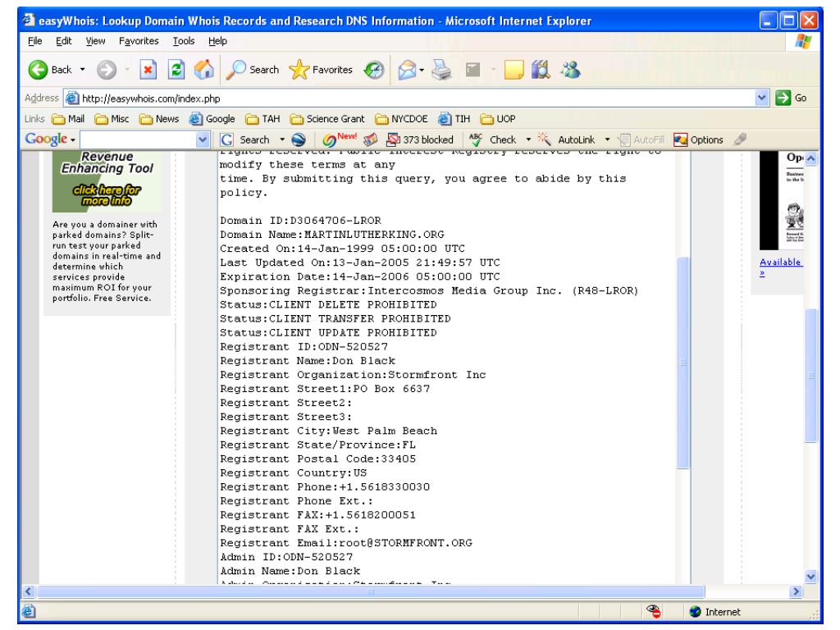Click the Revenue Enhancing Tool ad banner
Image resolution: width=840 pixels, height=630 pixels.
tap(107, 181)
